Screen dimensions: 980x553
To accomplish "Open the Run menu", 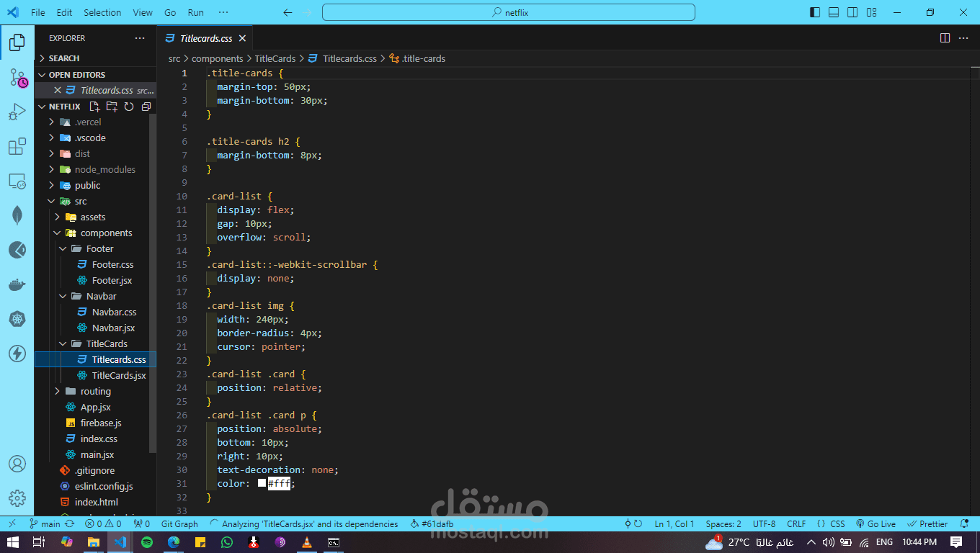I will (x=195, y=12).
